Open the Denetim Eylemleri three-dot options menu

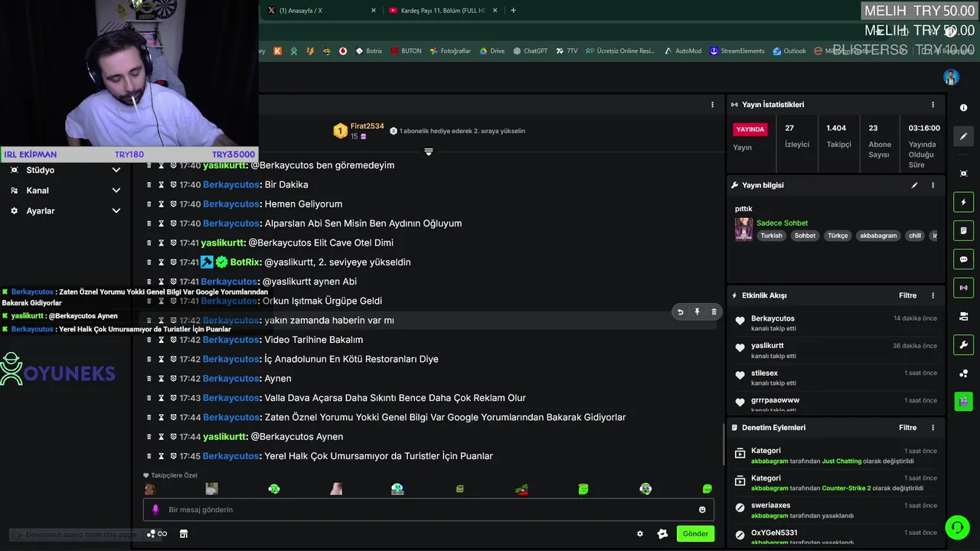(933, 428)
